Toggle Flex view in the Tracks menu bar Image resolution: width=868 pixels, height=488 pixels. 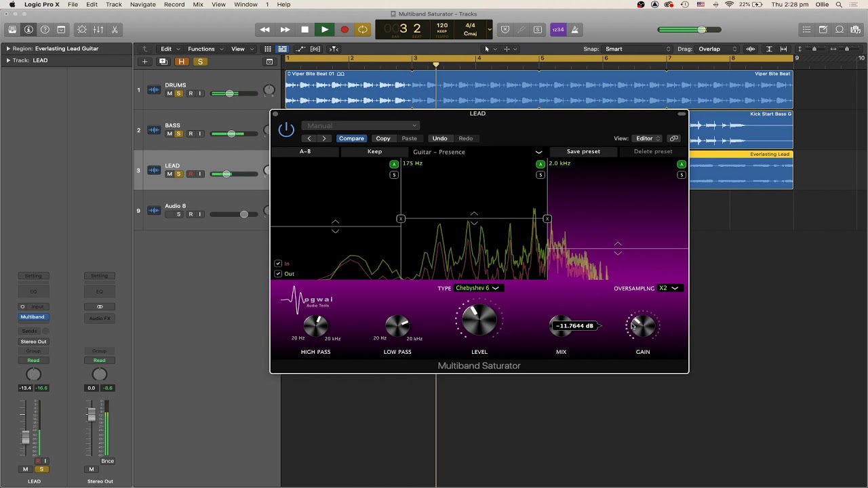click(x=316, y=49)
